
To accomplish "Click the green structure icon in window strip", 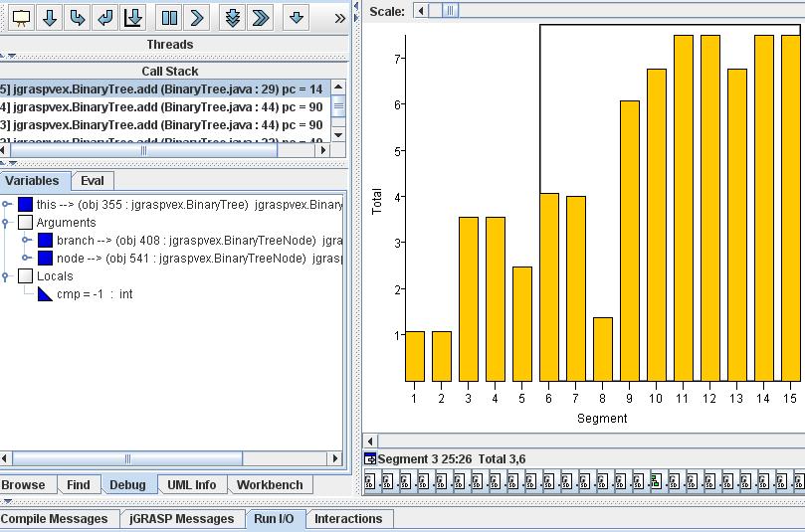I will tap(656, 481).
